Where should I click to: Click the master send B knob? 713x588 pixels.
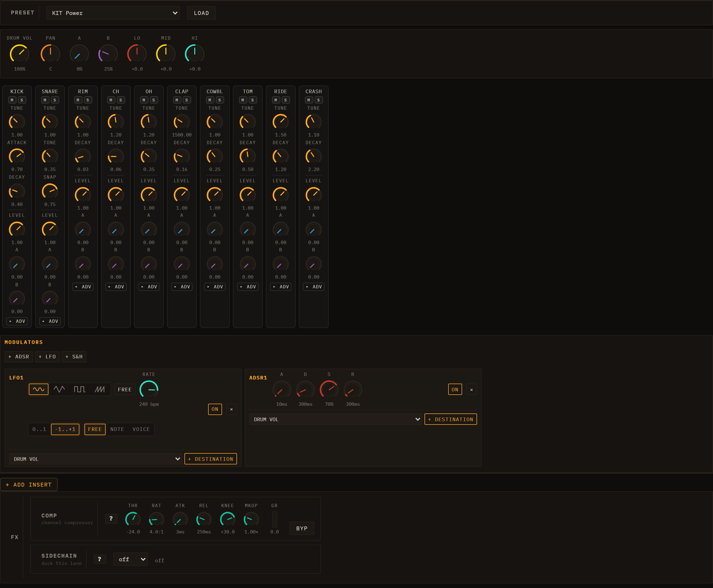[x=108, y=54]
